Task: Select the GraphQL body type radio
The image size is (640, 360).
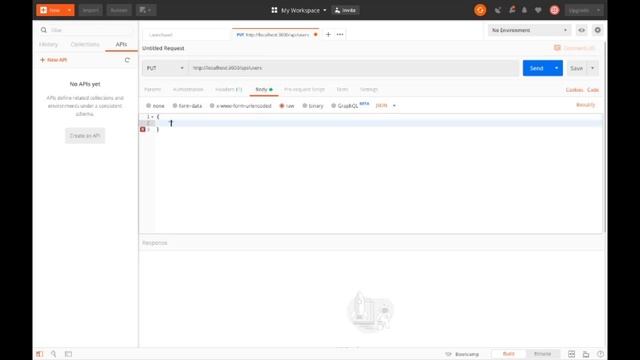Action: click(333, 106)
